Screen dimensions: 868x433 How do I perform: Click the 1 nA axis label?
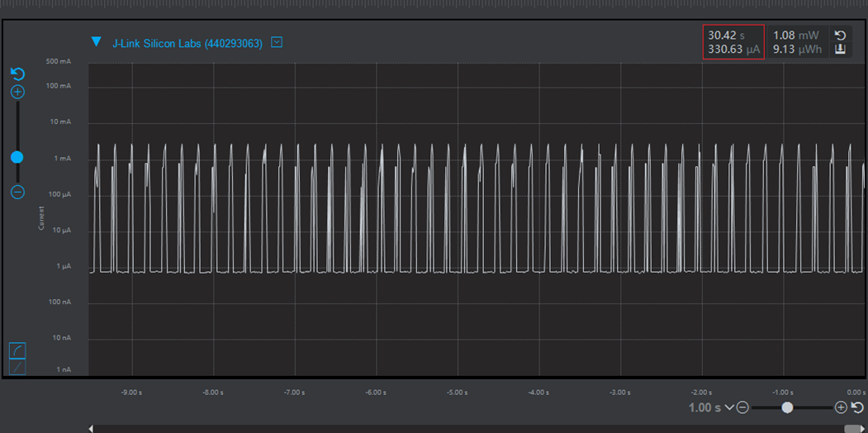point(62,370)
